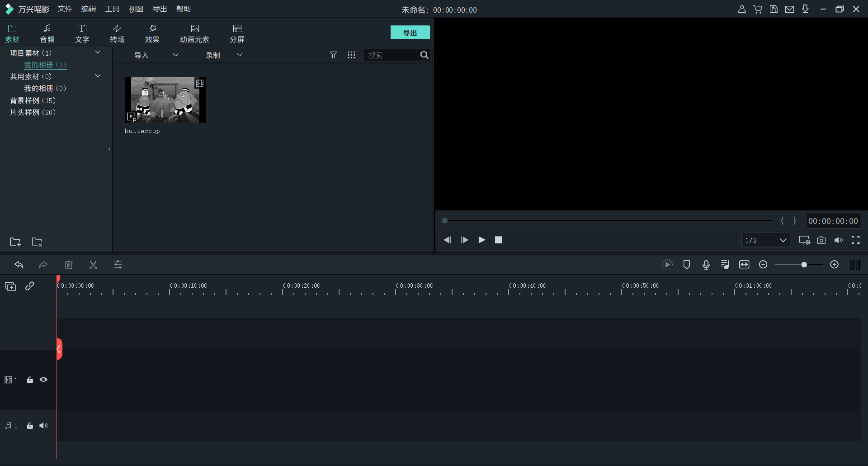Take a snapshot with the camera icon
This screenshot has width=868, height=466.
821,240
